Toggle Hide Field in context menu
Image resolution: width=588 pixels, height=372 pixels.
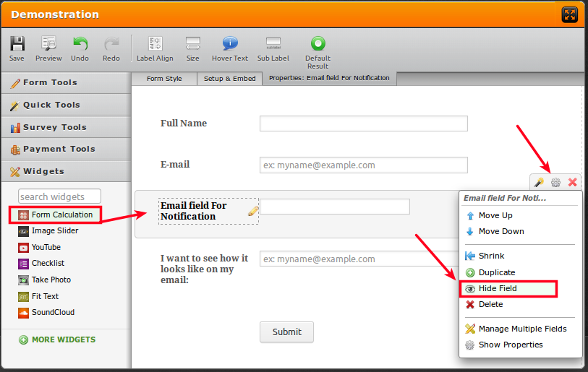point(498,288)
